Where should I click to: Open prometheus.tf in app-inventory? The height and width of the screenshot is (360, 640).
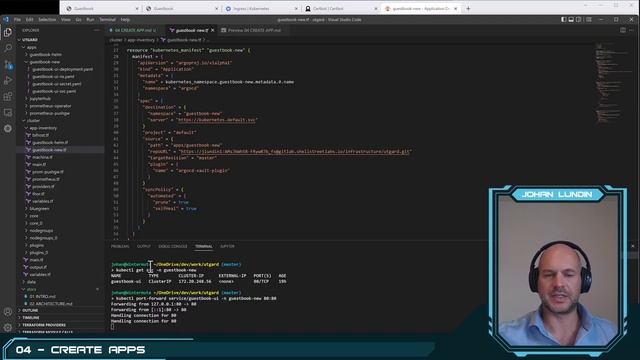pyautogui.click(x=46, y=179)
